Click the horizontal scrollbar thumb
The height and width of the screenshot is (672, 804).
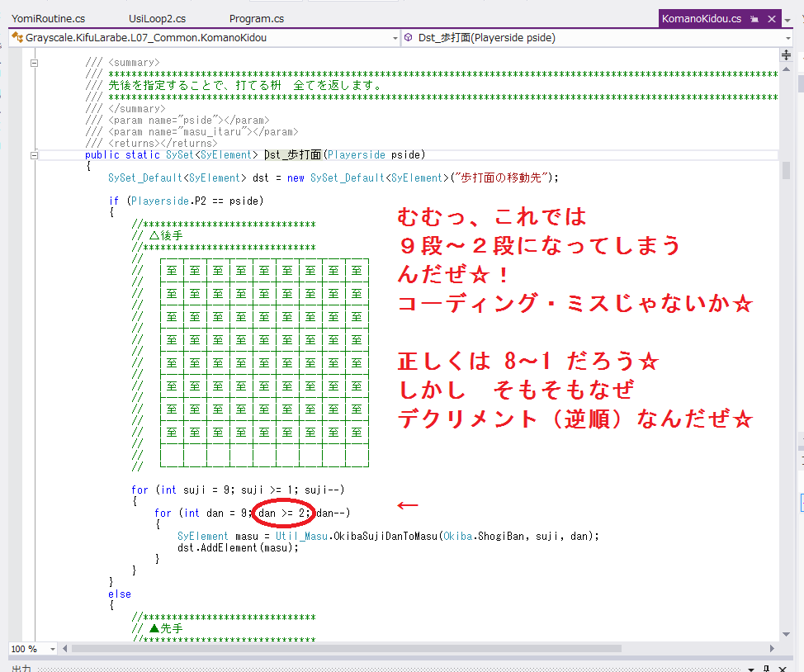347,649
